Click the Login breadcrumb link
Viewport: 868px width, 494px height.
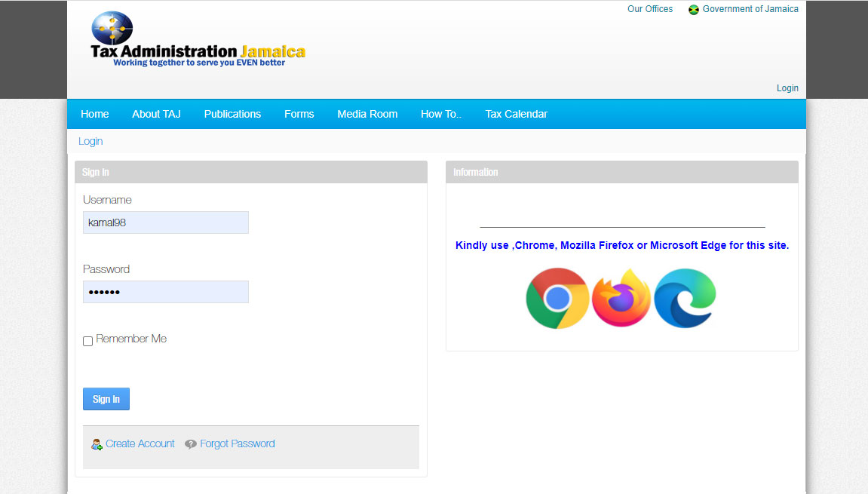(90, 141)
